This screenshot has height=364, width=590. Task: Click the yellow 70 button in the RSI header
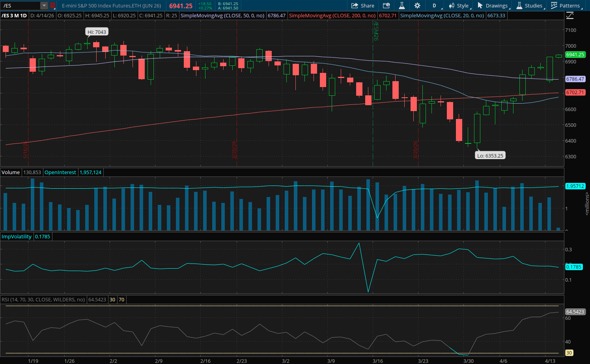coord(121,299)
